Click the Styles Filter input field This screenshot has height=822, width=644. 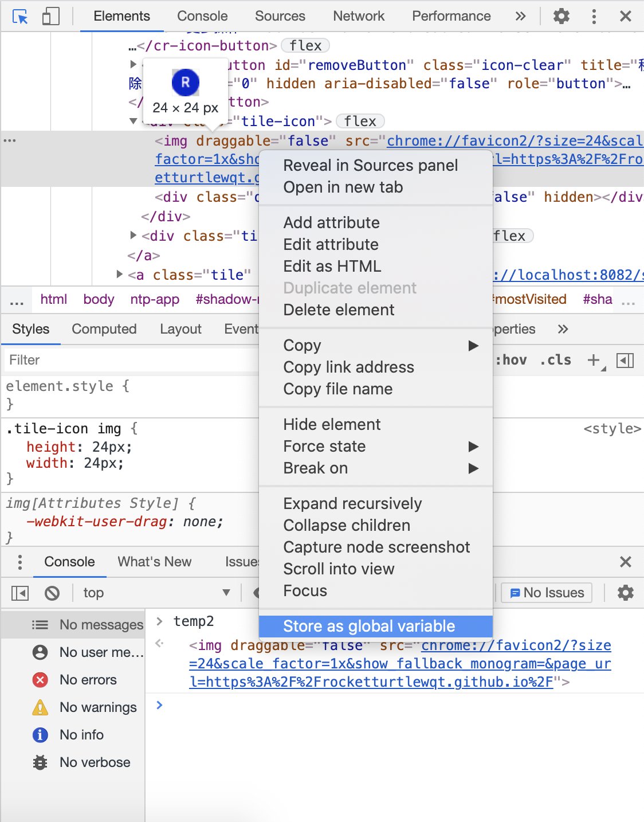click(132, 360)
